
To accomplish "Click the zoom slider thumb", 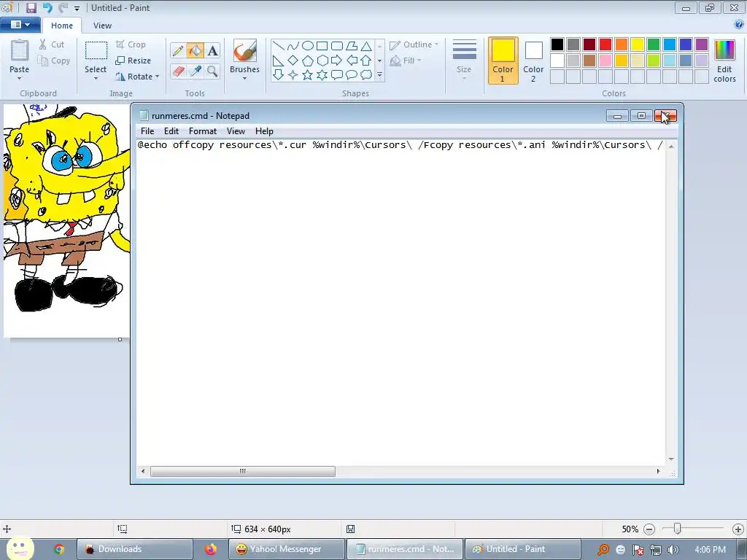I will coord(677,529).
